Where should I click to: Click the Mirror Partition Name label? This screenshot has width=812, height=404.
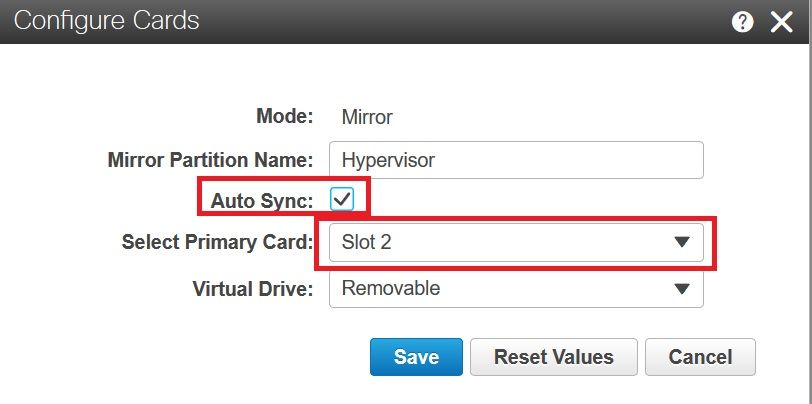coord(210,159)
